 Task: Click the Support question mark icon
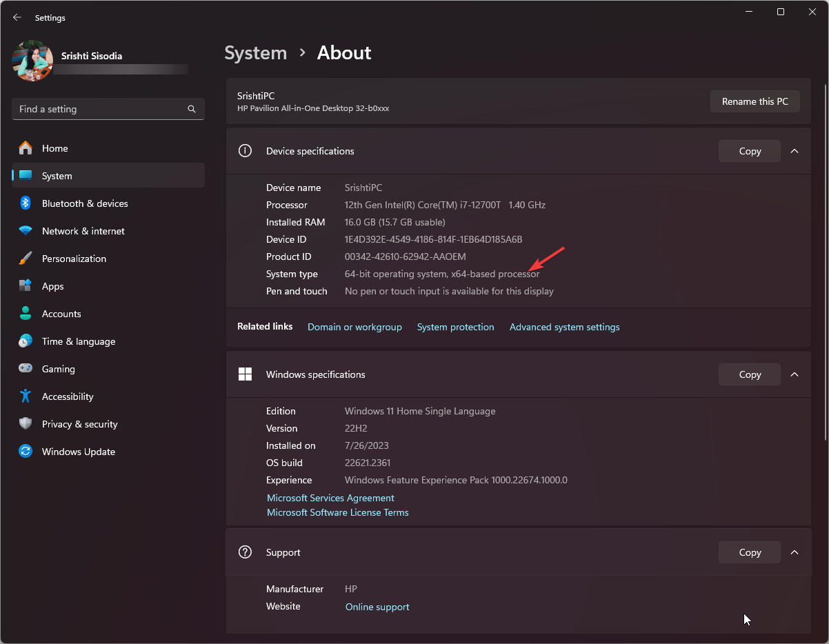point(245,552)
